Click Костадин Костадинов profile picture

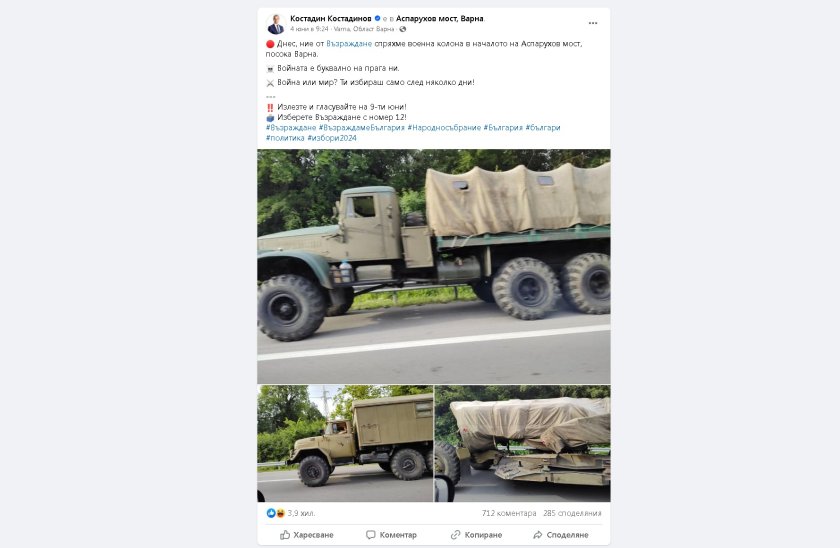pyautogui.click(x=276, y=24)
